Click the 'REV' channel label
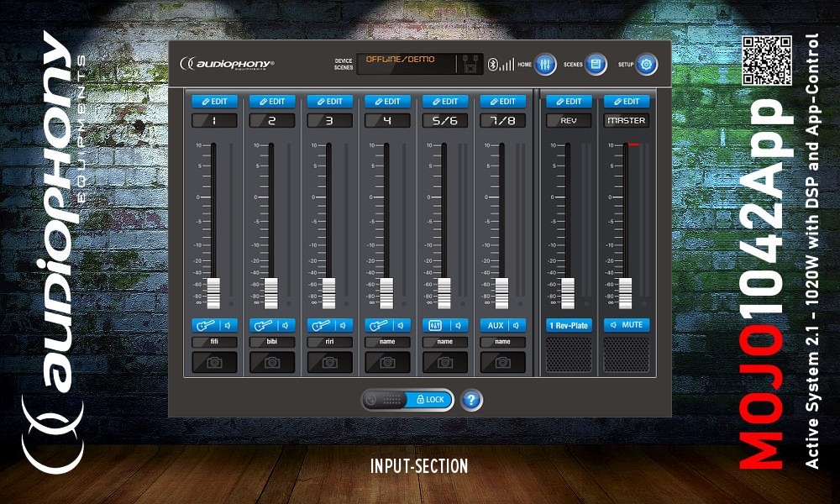840x504 pixels. [569, 120]
